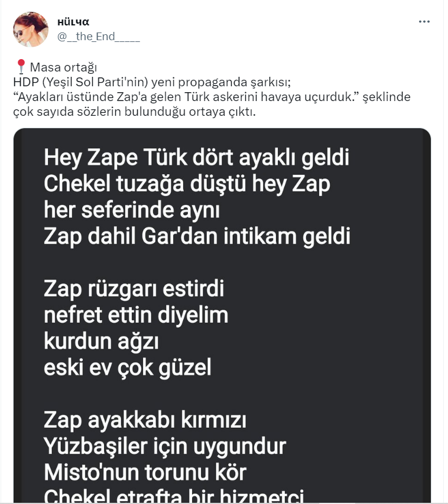448x504 pixels.
Task: Click the red pushpin emoji
Action: pyautogui.click(x=20, y=66)
